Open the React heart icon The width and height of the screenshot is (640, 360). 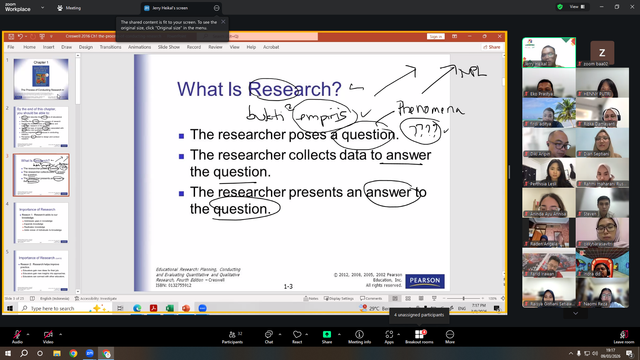(x=297, y=334)
